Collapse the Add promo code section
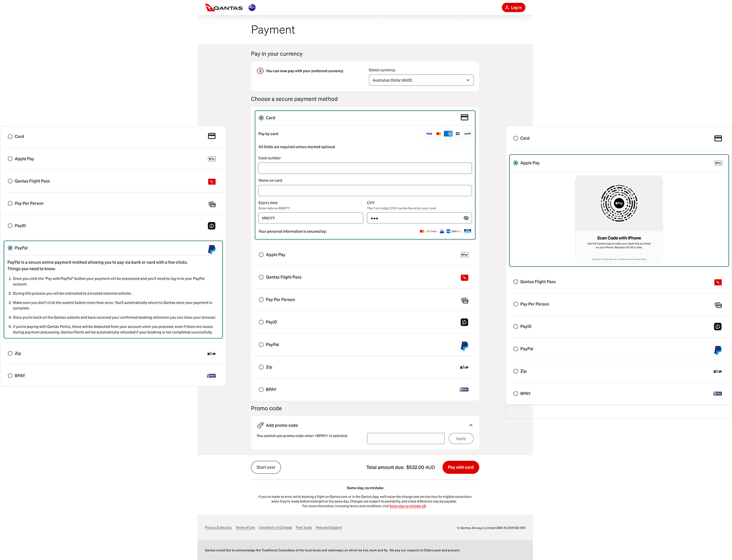The image size is (732, 560). click(471, 425)
